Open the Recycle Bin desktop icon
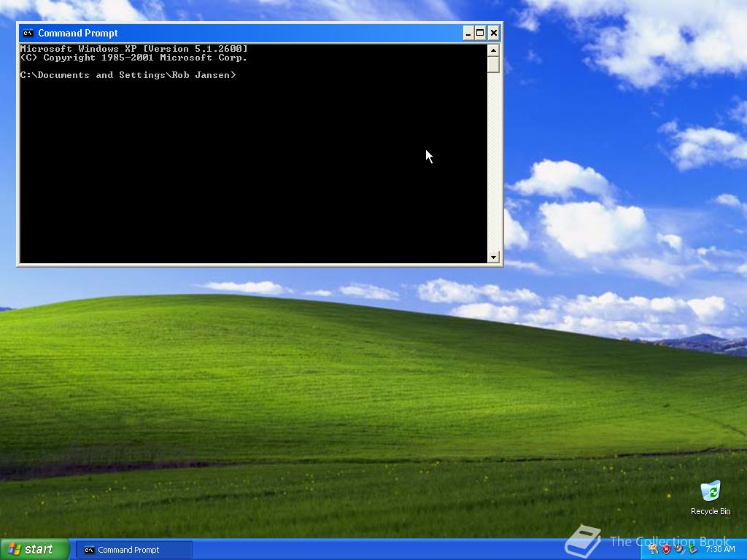This screenshot has height=560, width=747. [711, 491]
